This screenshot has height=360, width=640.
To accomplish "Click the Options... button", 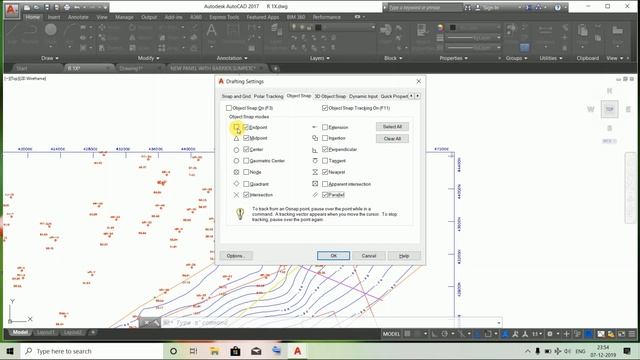I will [236, 256].
